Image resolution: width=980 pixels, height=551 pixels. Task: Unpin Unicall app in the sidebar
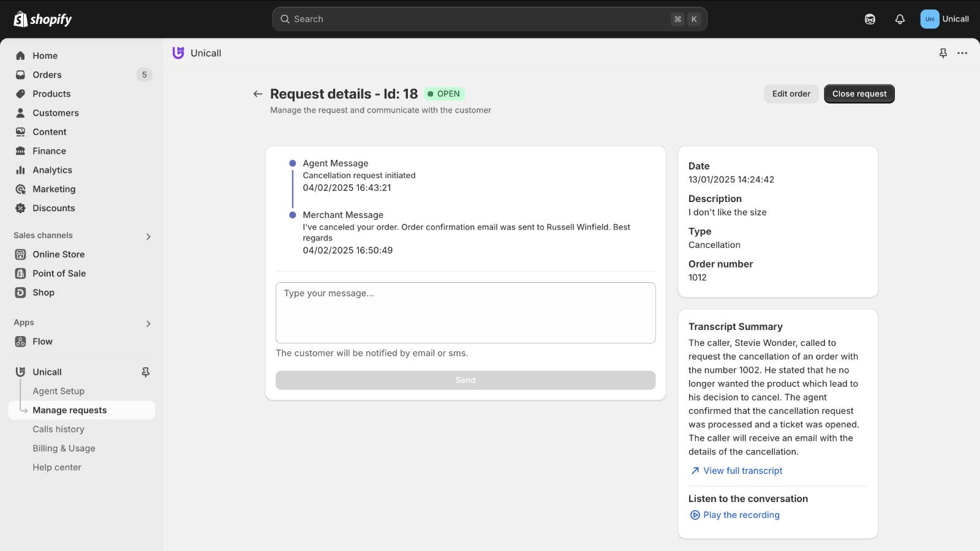click(145, 372)
